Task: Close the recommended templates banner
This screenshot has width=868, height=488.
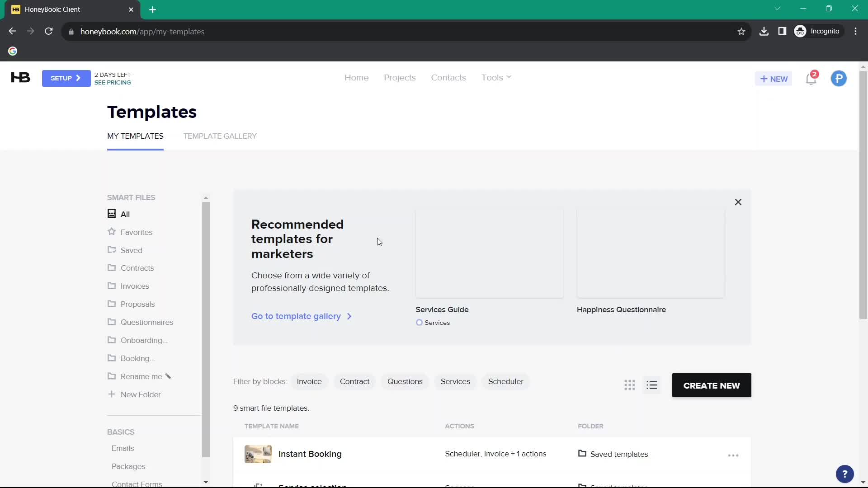Action: click(738, 202)
